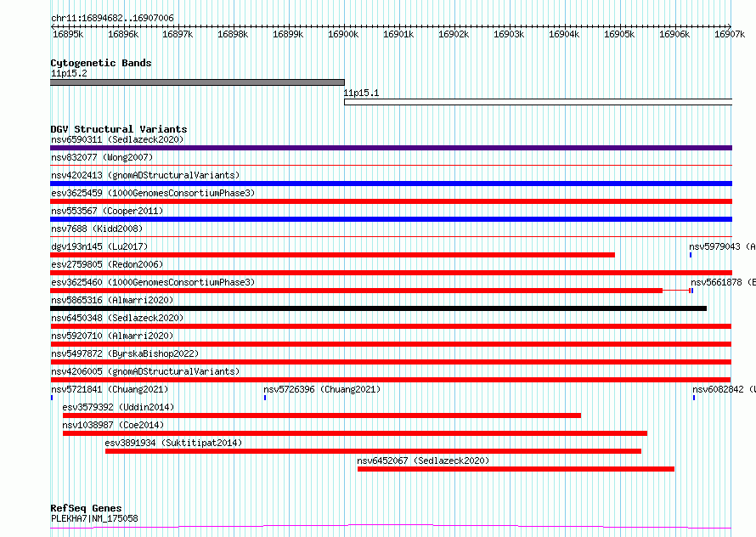This screenshot has height=537, width=756.
Task: Click the 16895k ruler position label
Action: pos(68,34)
